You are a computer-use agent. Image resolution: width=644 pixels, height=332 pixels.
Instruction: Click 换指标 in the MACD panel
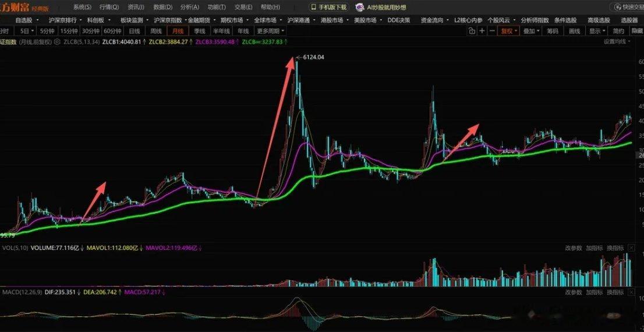pyautogui.click(x=615, y=292)
